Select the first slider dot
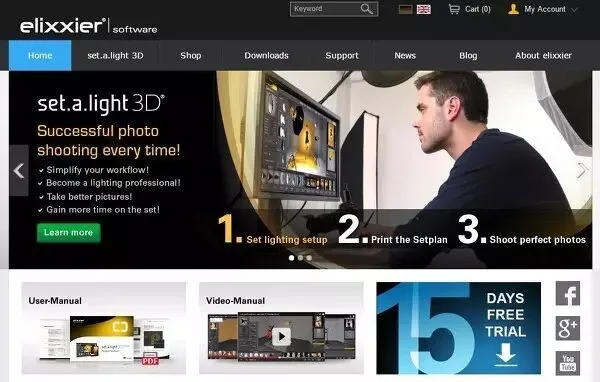The image size is (600, 382). click(292, 258)
